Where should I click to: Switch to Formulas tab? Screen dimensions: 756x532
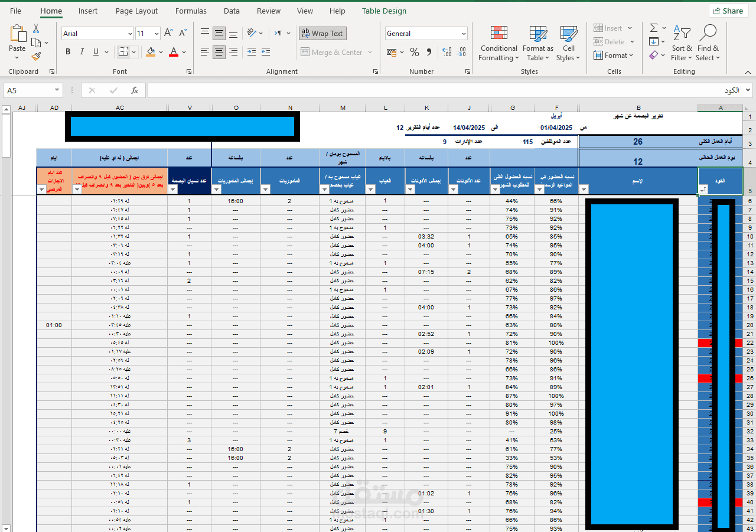click(x=191, y=11)
